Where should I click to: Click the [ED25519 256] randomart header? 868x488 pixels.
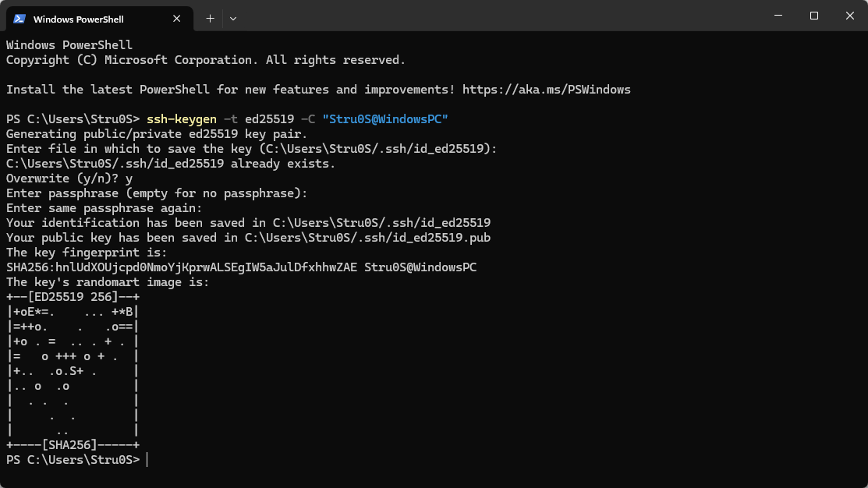(73, 297)
